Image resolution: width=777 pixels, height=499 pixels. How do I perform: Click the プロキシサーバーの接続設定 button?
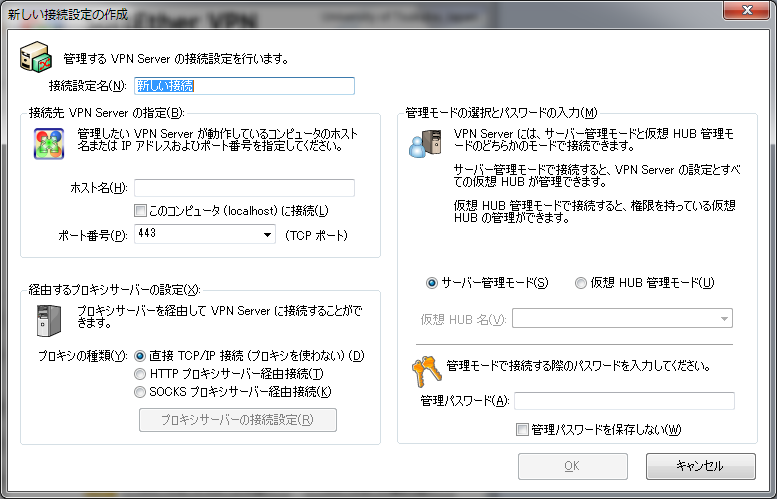[238, 420]
